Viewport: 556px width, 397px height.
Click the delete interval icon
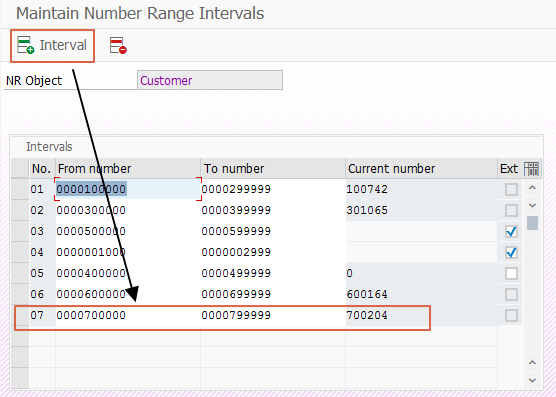(x=118, y=45)
